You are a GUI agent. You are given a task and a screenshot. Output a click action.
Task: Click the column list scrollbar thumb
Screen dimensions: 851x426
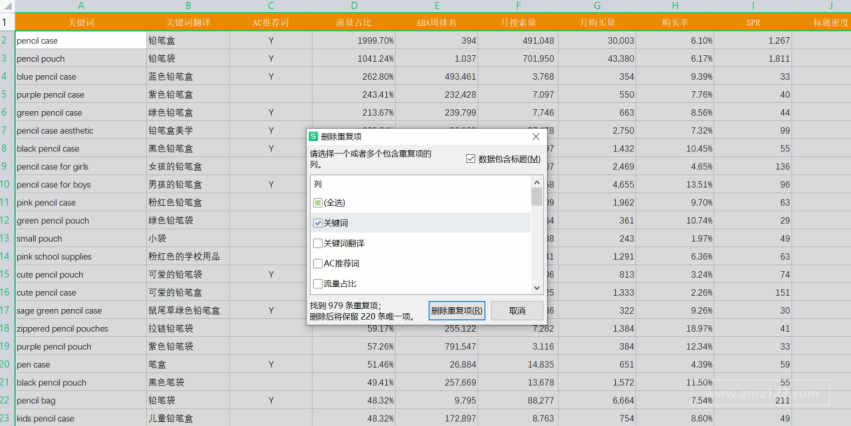(537, 196)
